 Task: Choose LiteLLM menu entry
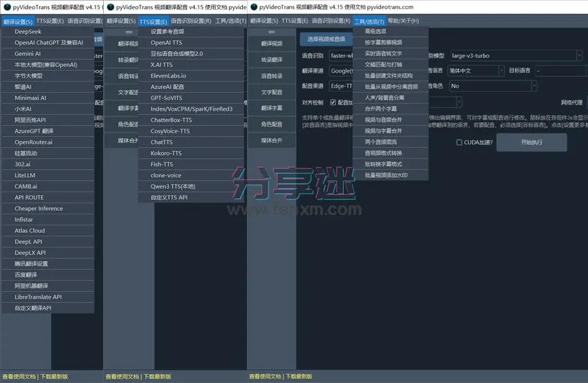click(48, 176)
